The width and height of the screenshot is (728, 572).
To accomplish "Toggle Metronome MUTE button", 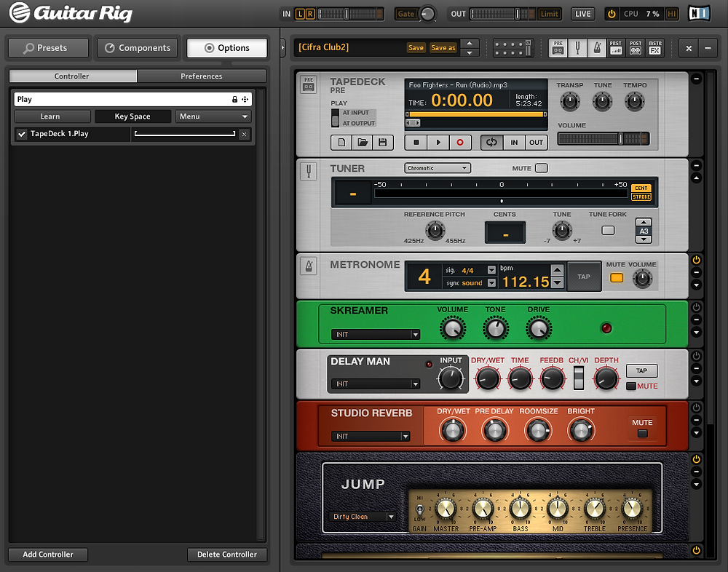I will pos(616,278).
